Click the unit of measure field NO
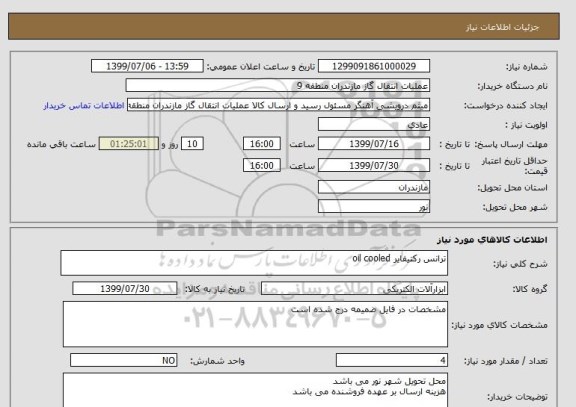The height and width of the screenshot is (407, 576). (123, 360)
